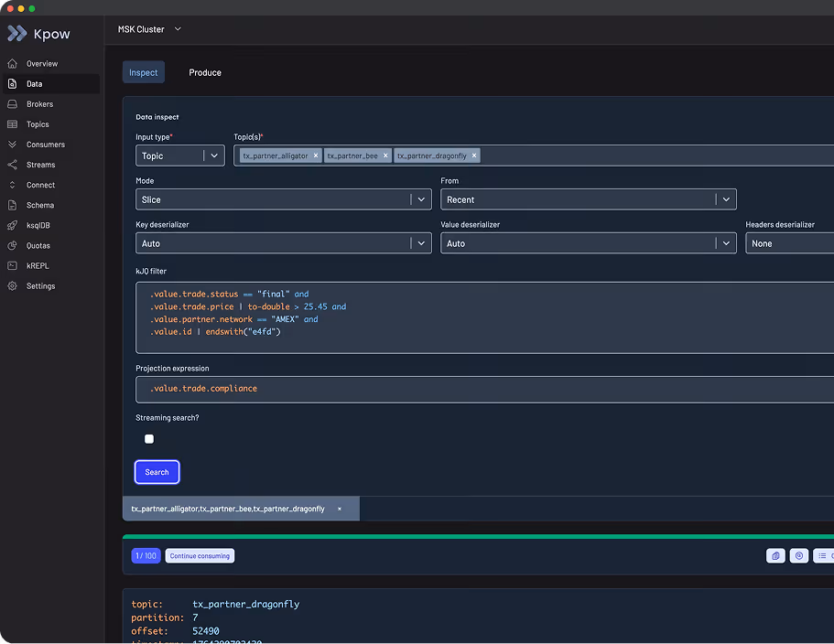The image size is (834, 644).
Task: Click the Data inspect heading
Action: point(157,117)
